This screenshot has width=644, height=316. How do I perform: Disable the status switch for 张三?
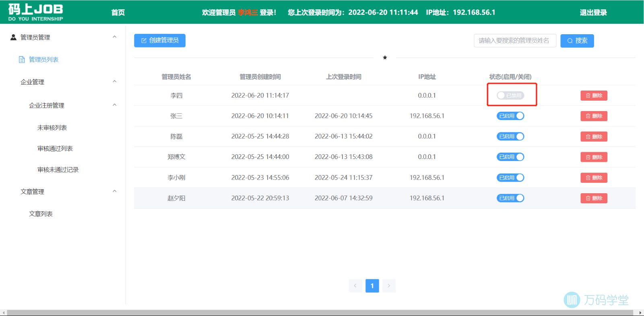(x=510, y=116)
